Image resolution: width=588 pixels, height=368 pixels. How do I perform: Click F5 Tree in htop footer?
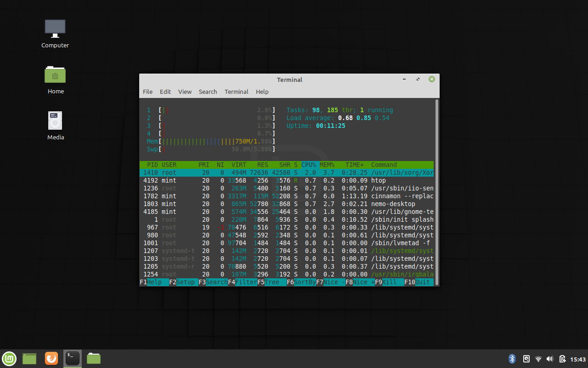(x=272, y=282)
